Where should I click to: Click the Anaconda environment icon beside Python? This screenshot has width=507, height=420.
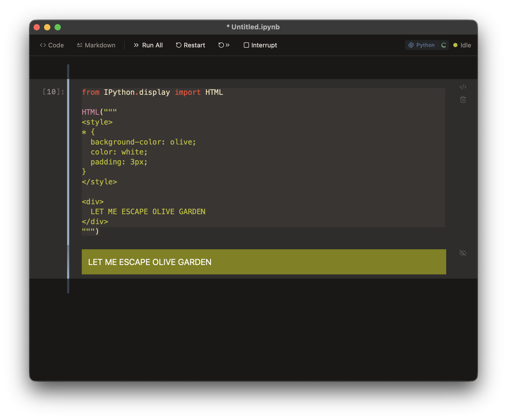click(444, 45)
